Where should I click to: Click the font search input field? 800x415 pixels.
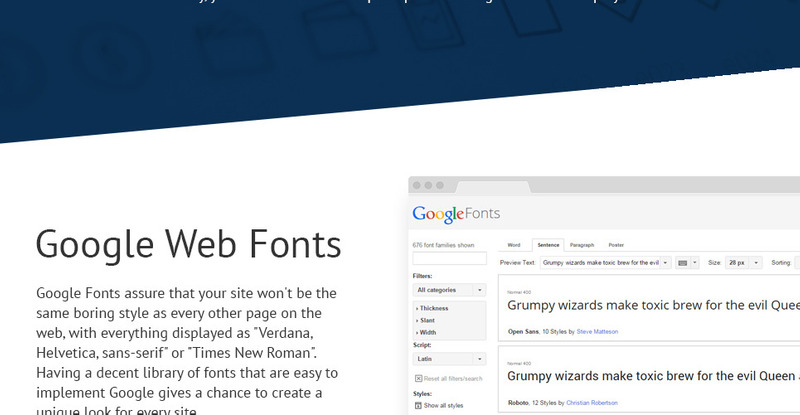click(449, 258)
